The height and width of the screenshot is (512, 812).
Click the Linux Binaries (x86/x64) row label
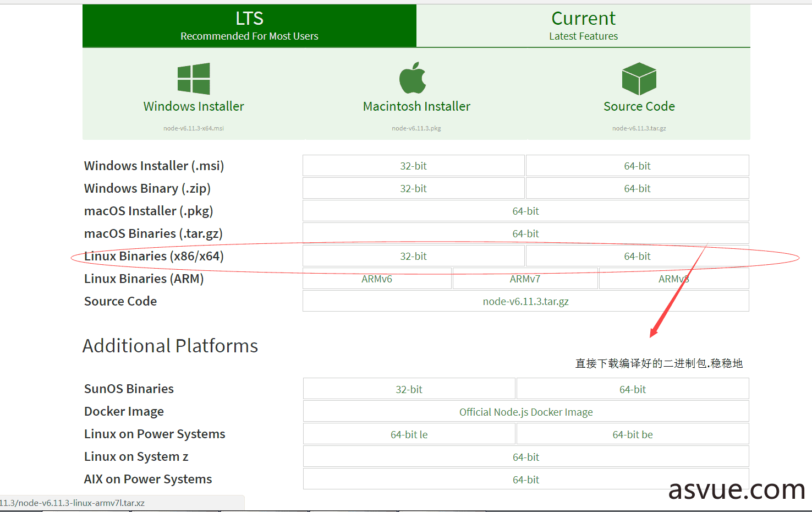coord(154,256)
